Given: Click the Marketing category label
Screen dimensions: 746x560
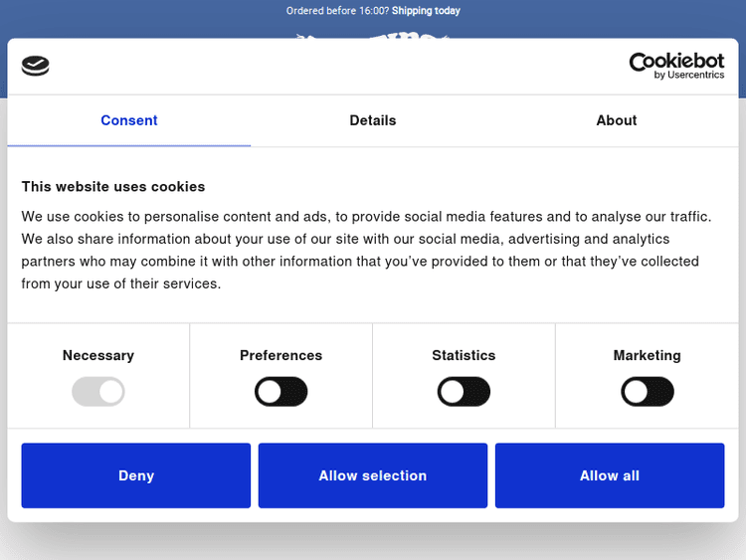Looking at the screenshot, I should click(x=648, y=355).
